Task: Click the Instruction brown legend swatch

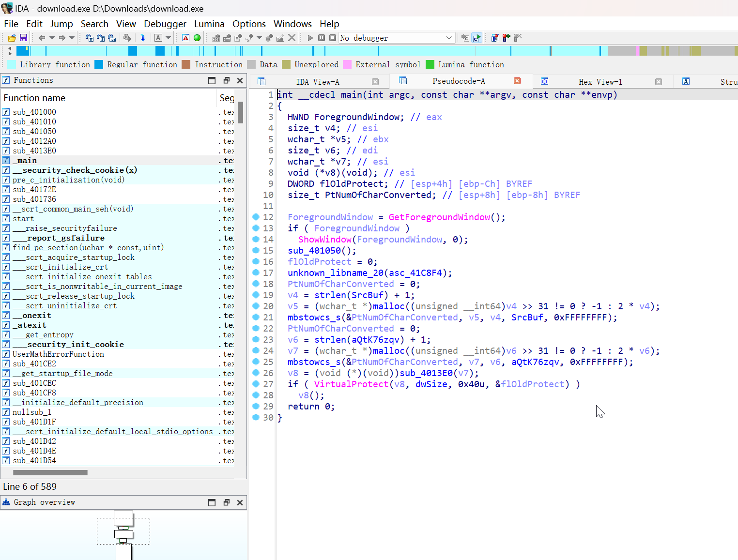Action: click(186, 64)
